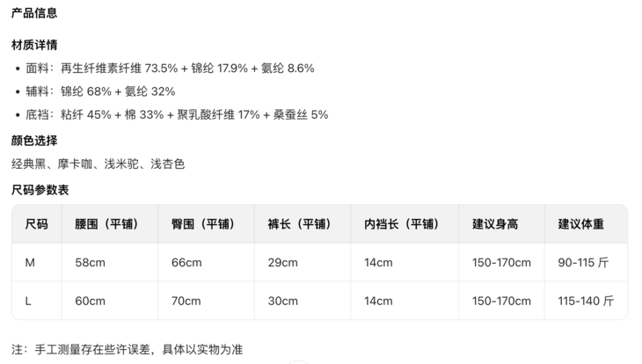Click the 颜色选择 heading
Image resolution: width=642 pixels, height=364 pixels.
pos(34,141)
